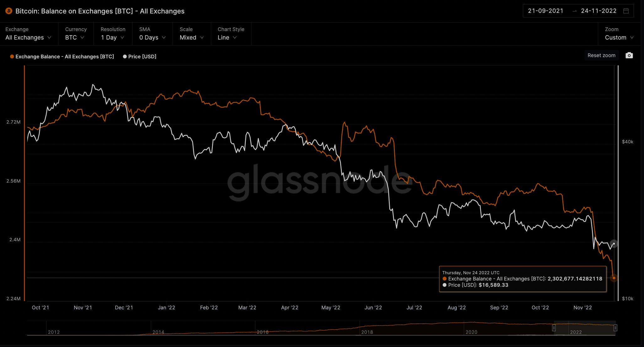The width and height of the screenshot is (644, 347).
Task: Click the orange Bitcoin logo icon
Action: click(9, 11)
